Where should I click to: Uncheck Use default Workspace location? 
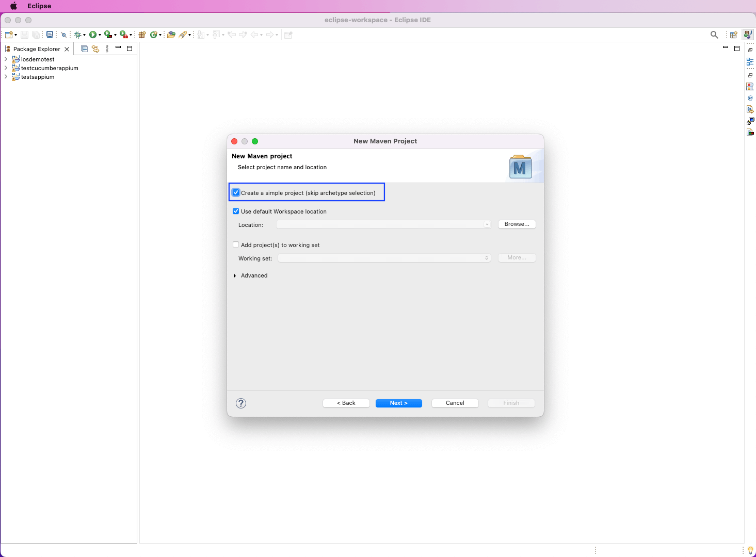(x=236, y=211)
